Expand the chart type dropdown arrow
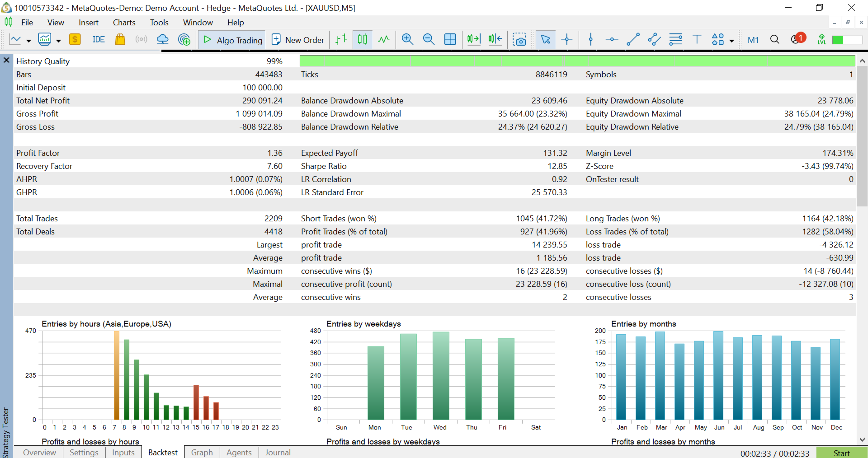 [28, 41]
